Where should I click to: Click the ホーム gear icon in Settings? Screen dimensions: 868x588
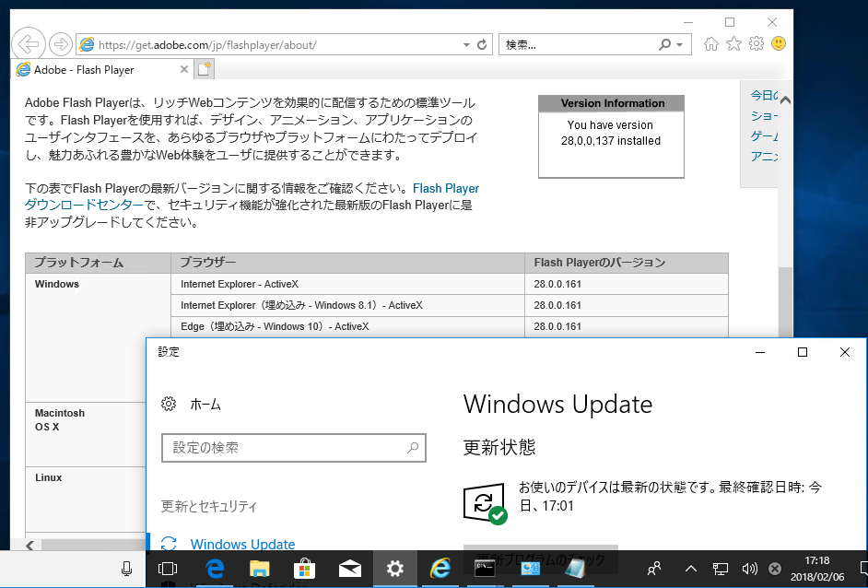(169, 404)
